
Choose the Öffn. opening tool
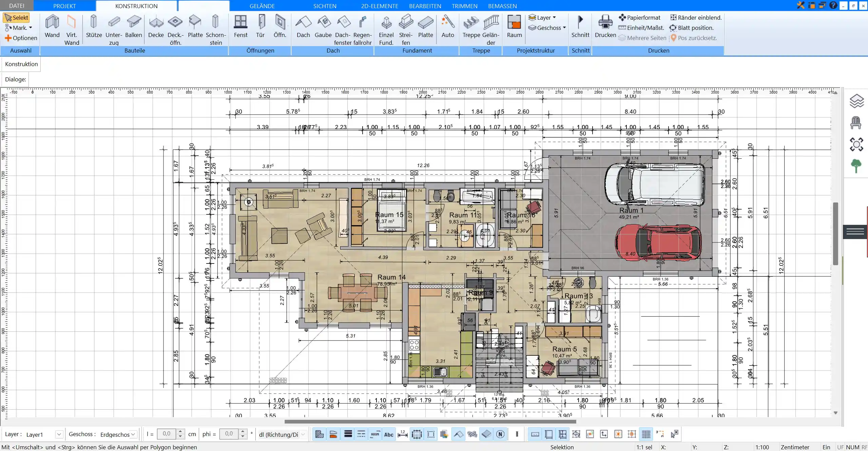280,26
